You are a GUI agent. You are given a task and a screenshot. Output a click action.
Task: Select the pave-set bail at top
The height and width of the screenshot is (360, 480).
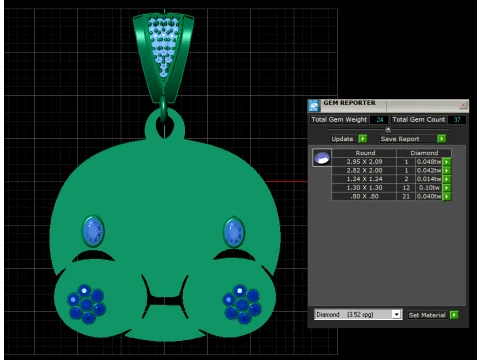[163, 57]
